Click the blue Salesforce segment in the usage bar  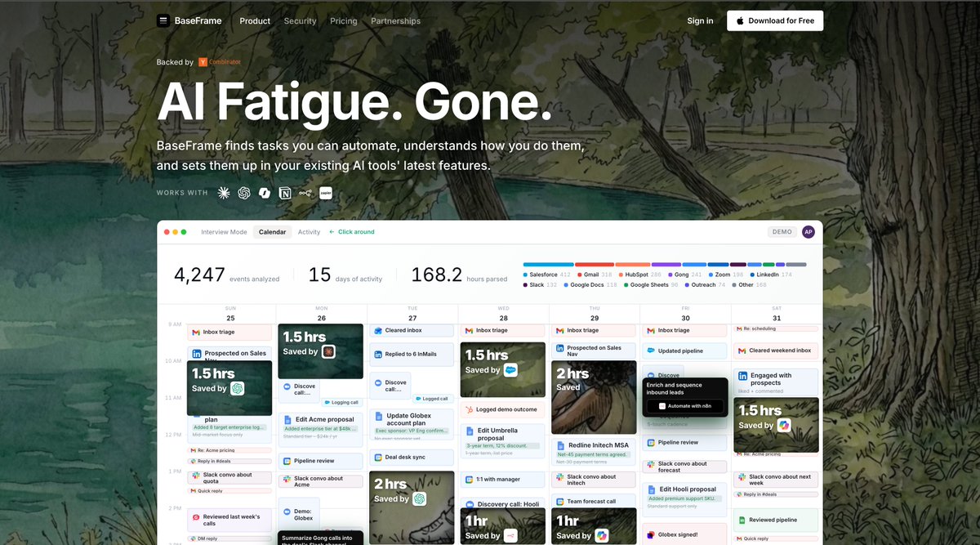(x=548, y=265)
